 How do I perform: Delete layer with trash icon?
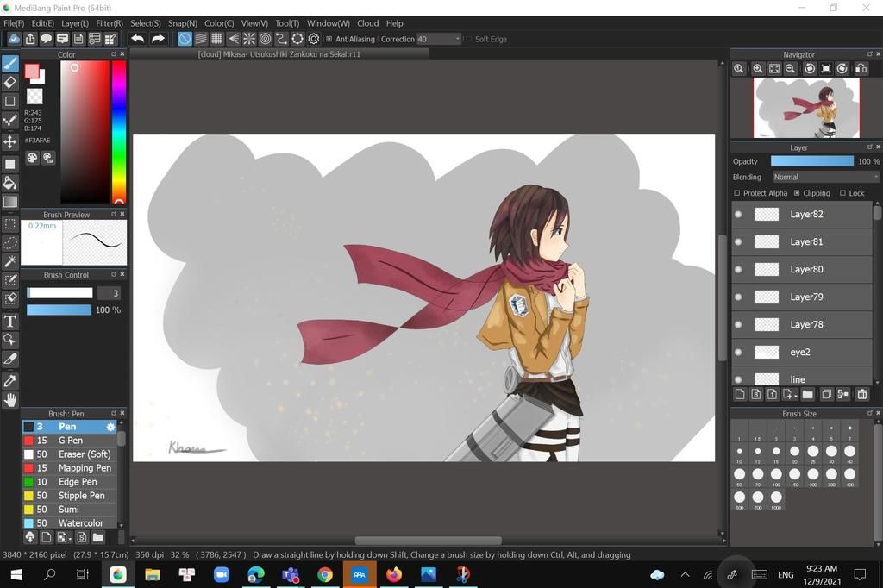click(x=862, y=394)
